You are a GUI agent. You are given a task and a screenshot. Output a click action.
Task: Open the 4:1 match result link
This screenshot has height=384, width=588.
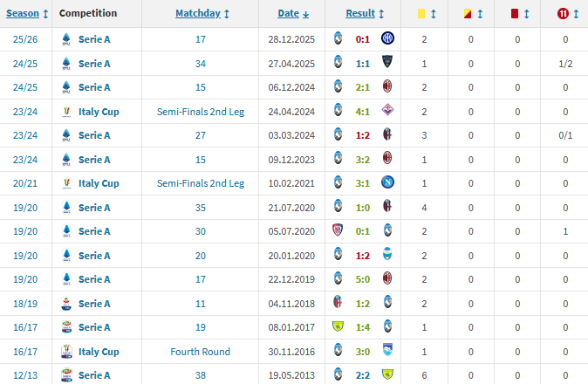tap(362, 111)
